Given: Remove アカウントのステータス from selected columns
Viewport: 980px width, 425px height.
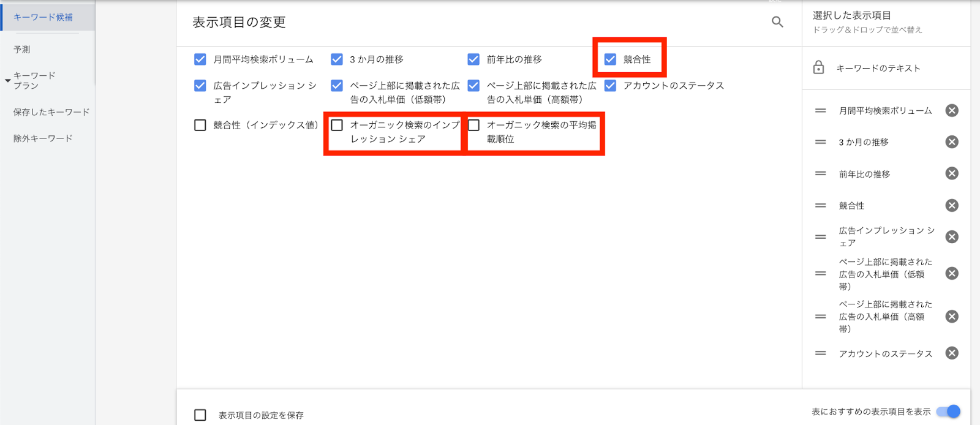Looking at the screenshot, I should (x=951, y=353).
